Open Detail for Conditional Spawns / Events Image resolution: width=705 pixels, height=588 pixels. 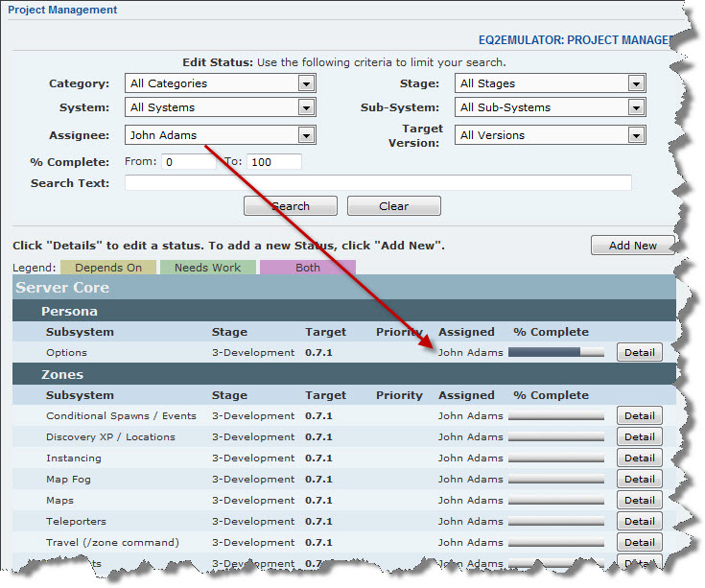tap(639, 416)
